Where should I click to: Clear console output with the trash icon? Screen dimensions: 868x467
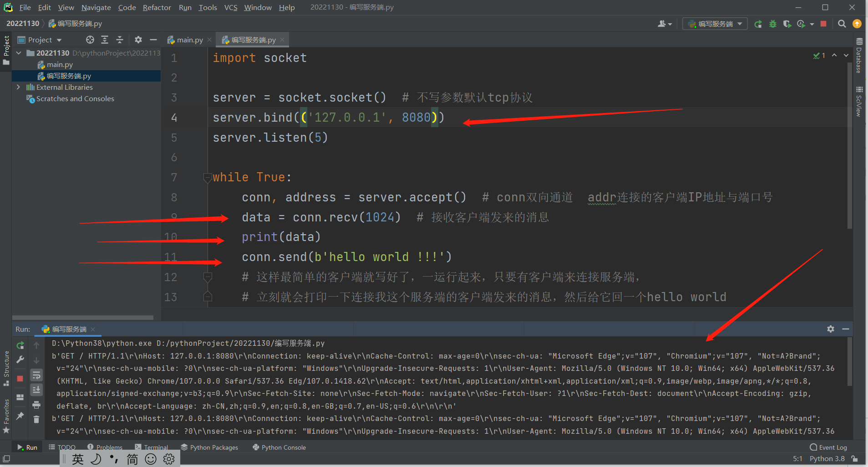[x=36, y=419]
